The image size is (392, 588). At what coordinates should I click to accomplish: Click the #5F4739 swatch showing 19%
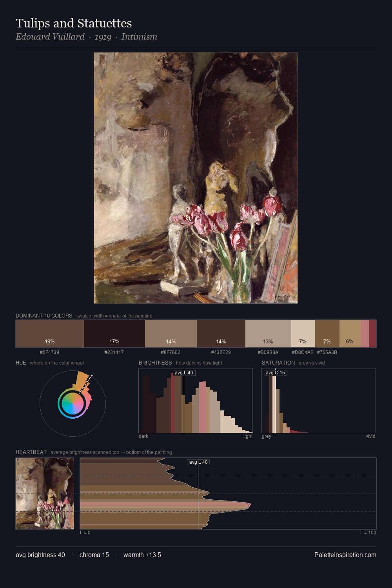(50, 334)
